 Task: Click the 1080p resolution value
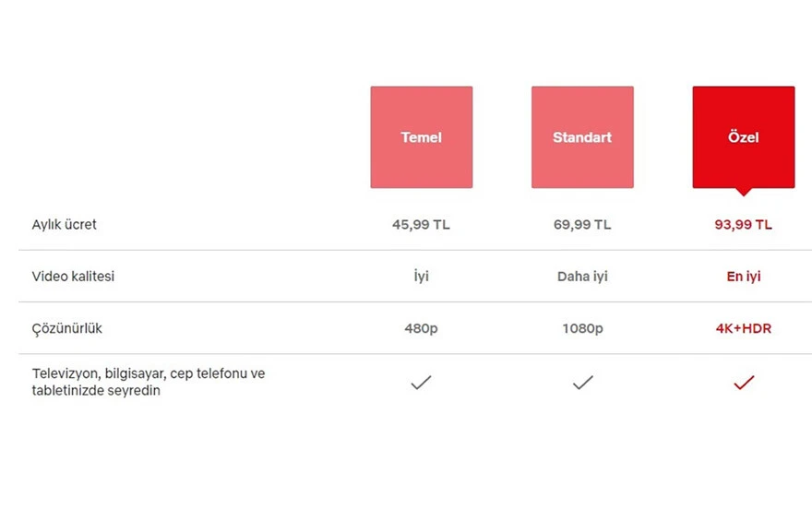click(582, 328)
